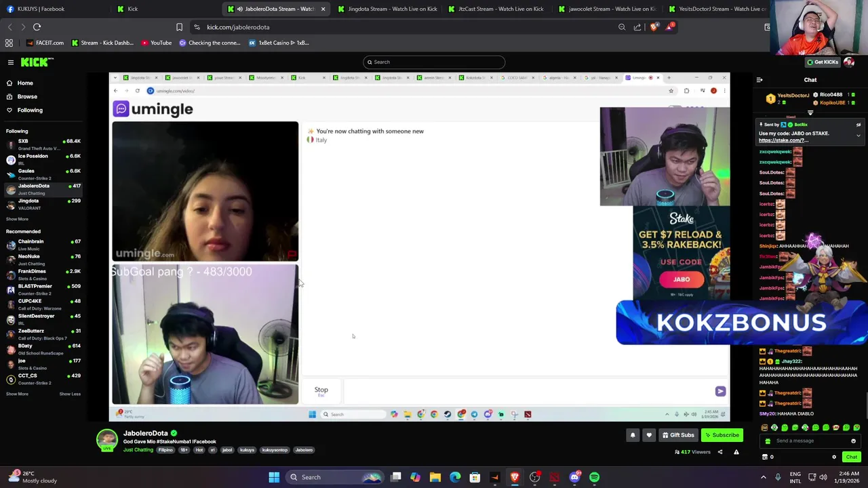Screen dimensions: 868x488
Task: Click the green Chat send button
Action: [x=851, y=457]
